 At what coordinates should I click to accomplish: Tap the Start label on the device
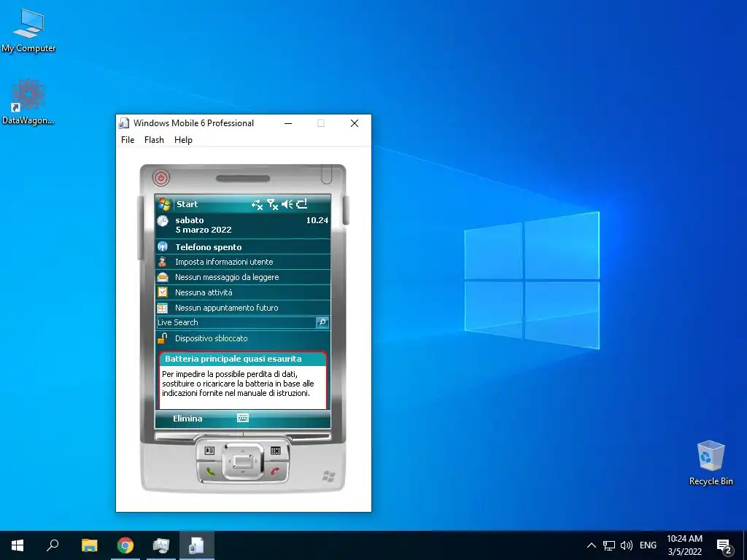[187, 204]
